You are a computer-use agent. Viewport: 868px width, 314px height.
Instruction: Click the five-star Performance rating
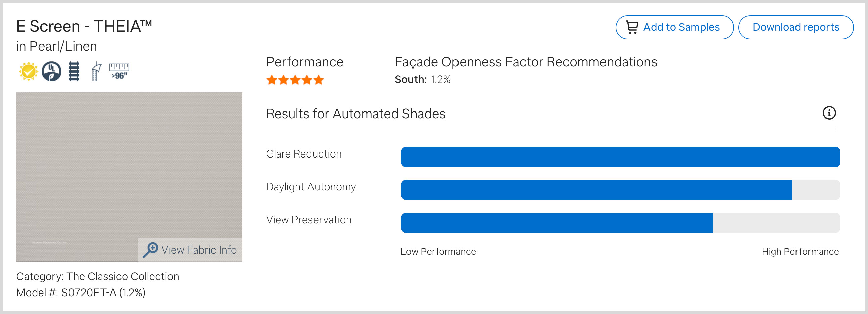pyautogui.click(x=295, y=80)
